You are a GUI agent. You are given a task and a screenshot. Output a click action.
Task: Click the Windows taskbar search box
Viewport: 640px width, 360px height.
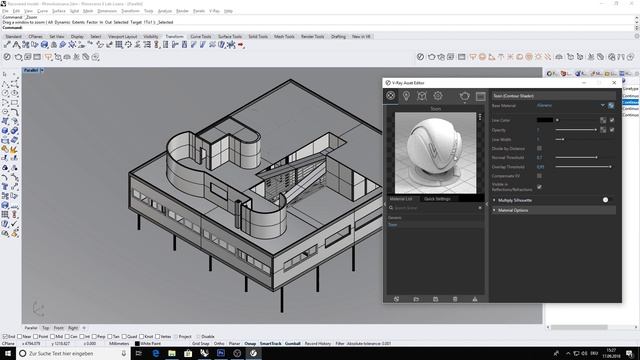[73, 353]
